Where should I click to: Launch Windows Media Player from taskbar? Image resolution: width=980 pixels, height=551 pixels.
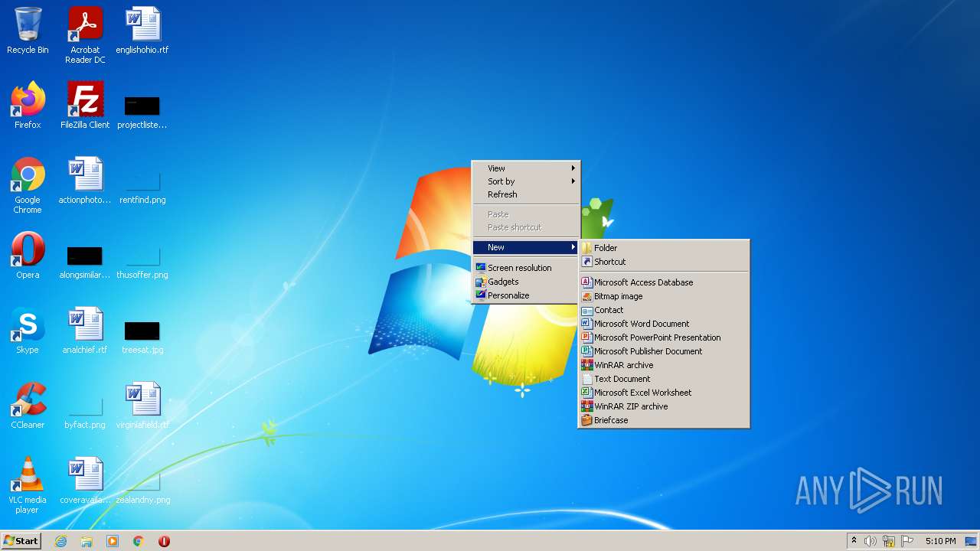(113, 541)
